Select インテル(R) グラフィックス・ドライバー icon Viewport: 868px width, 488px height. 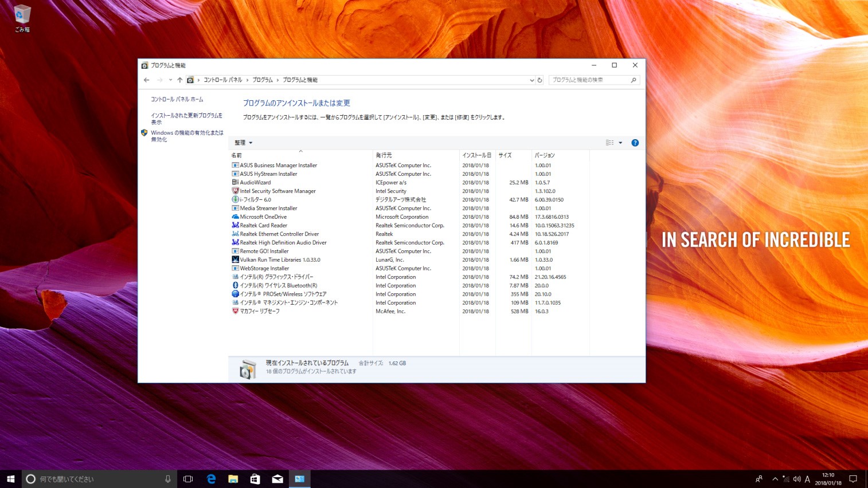[x=235, y=277]
